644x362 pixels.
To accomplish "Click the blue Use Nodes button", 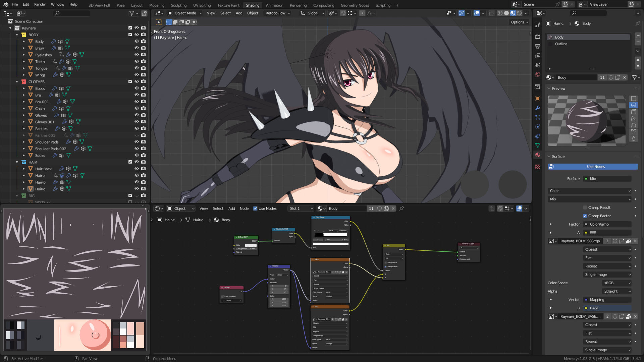I will click(593, 167).
